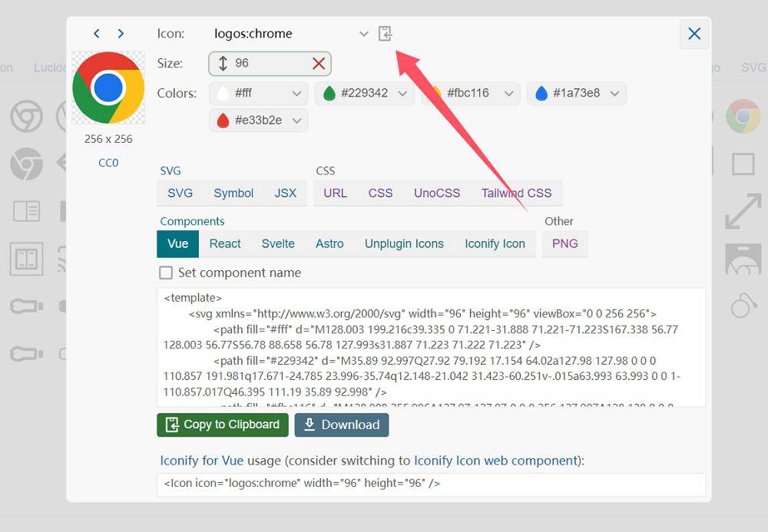Switch to the React component tab

click(225, 243)
